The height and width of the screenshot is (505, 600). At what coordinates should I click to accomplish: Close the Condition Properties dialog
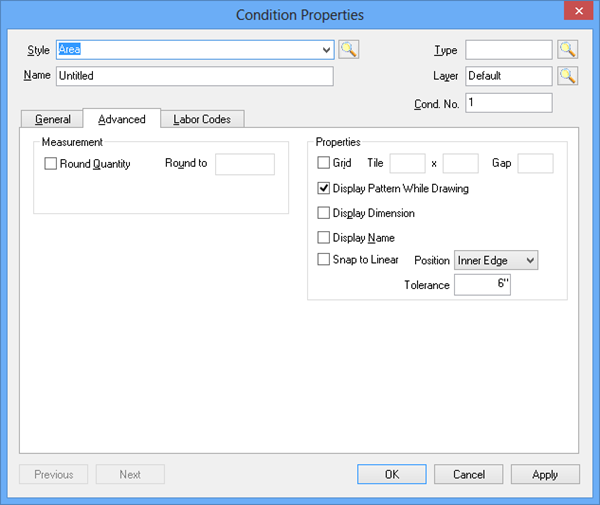pos(579,11)
